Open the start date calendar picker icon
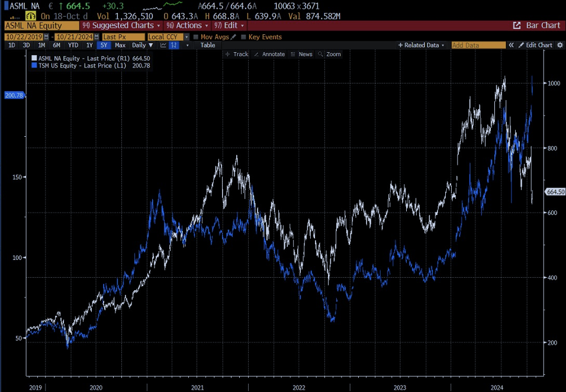This screenshot has height=392, width=566. coord(46,37)
